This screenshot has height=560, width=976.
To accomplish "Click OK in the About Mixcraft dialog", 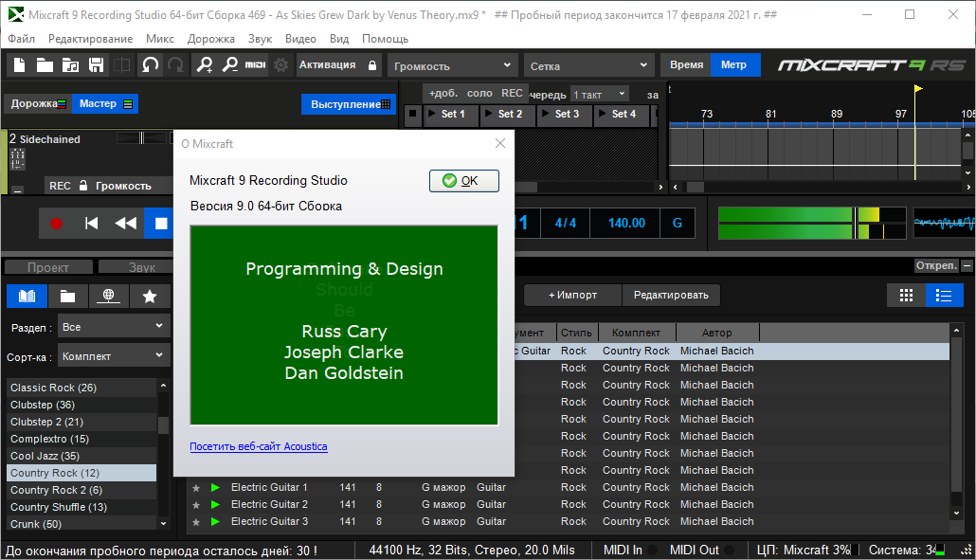I will (x=463, y=181).
